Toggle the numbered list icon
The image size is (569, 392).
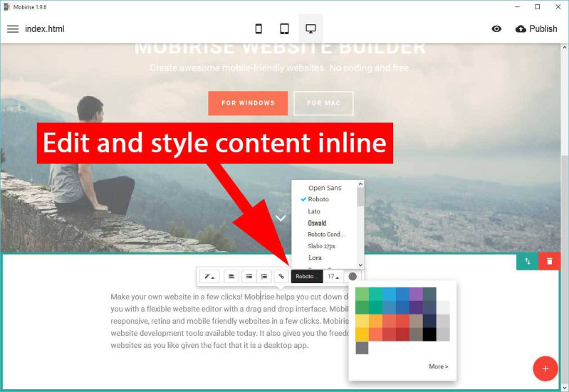[x=263, y=277]
